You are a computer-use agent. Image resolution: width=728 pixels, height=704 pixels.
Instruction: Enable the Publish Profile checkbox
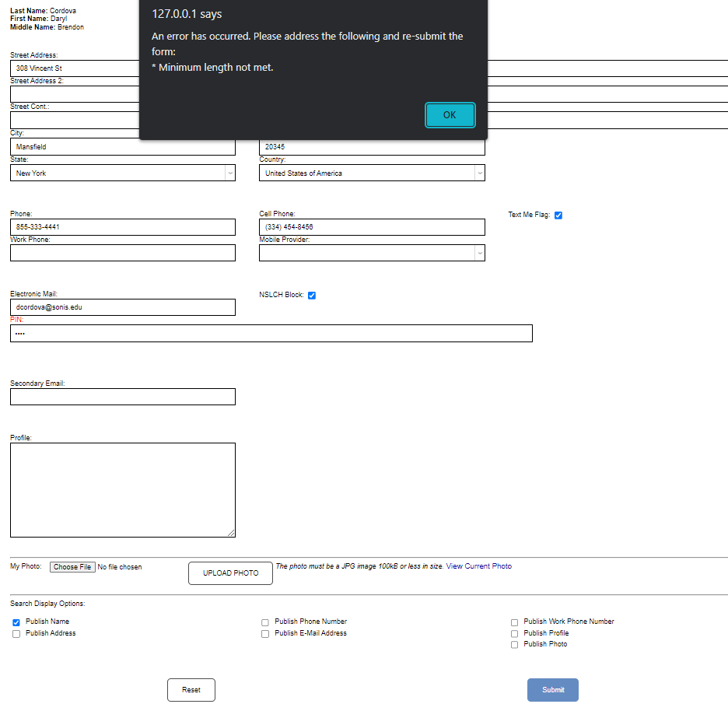[514, 633]
